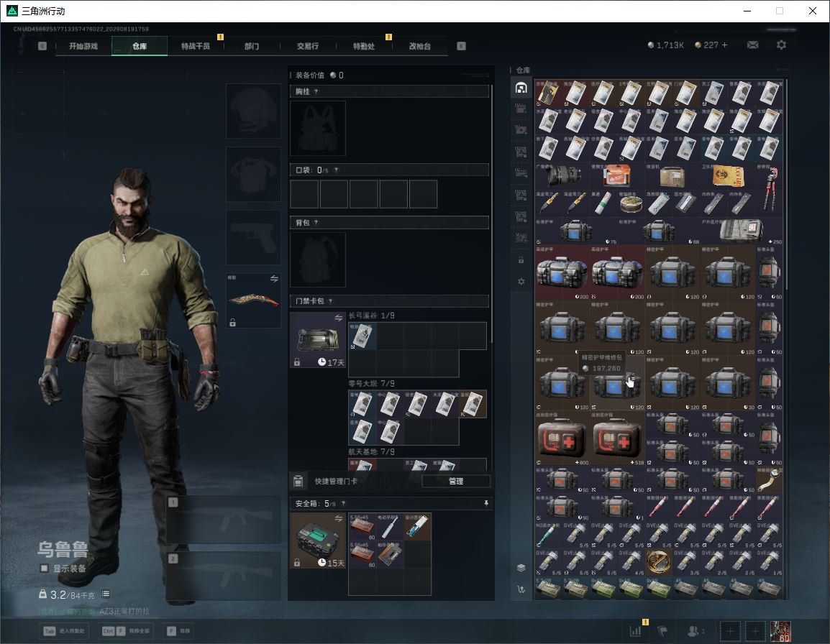
Task: Click the equipment panel vertical scrollbar
Action: [492, 213]
